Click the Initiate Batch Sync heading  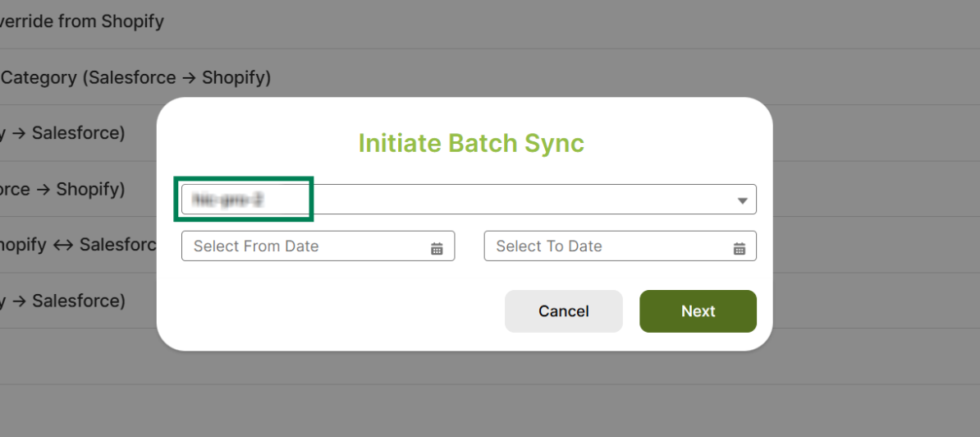(471, 143)
